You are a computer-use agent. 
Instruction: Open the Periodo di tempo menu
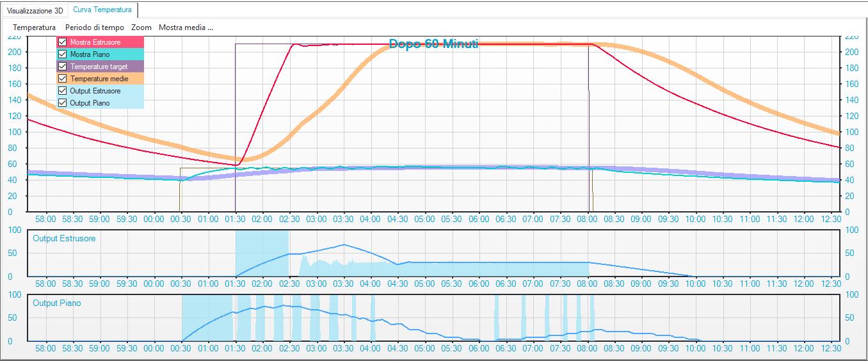tap(95, 28)
